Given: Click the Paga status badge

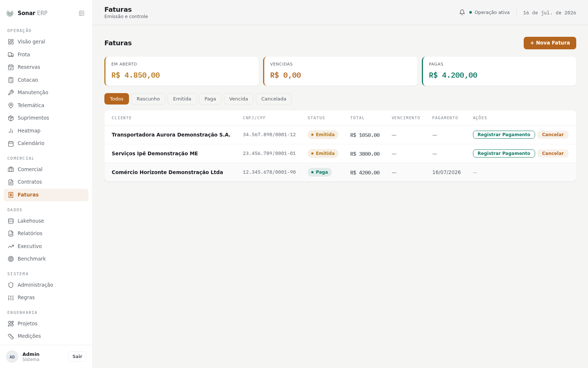Looking at the screenshot, I should pos(320,172).
